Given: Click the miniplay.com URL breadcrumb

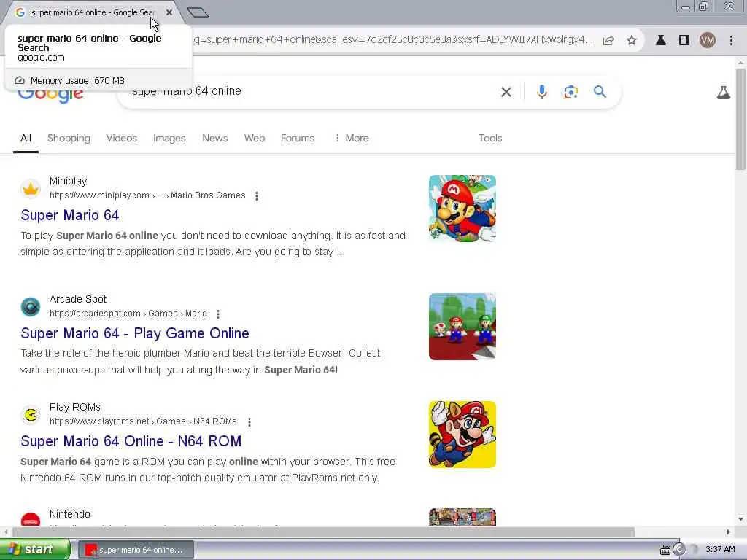Looking at the screenshot, I should point(147,195).
